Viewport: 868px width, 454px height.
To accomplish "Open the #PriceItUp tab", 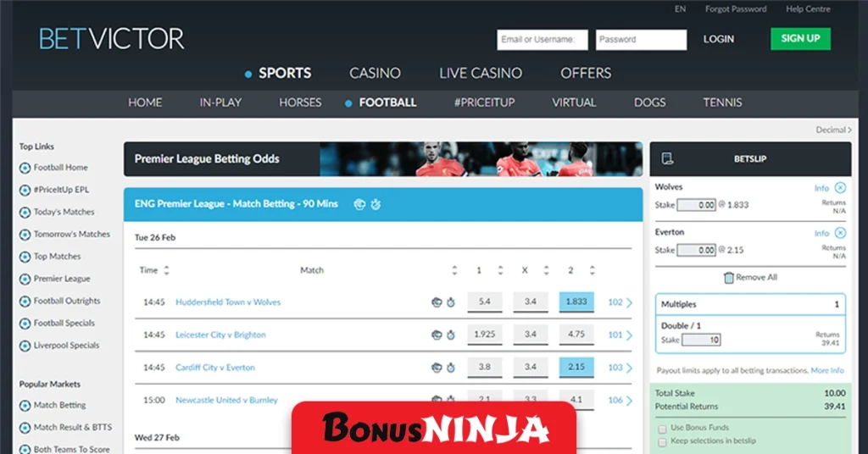I will (x=484, y=102).
